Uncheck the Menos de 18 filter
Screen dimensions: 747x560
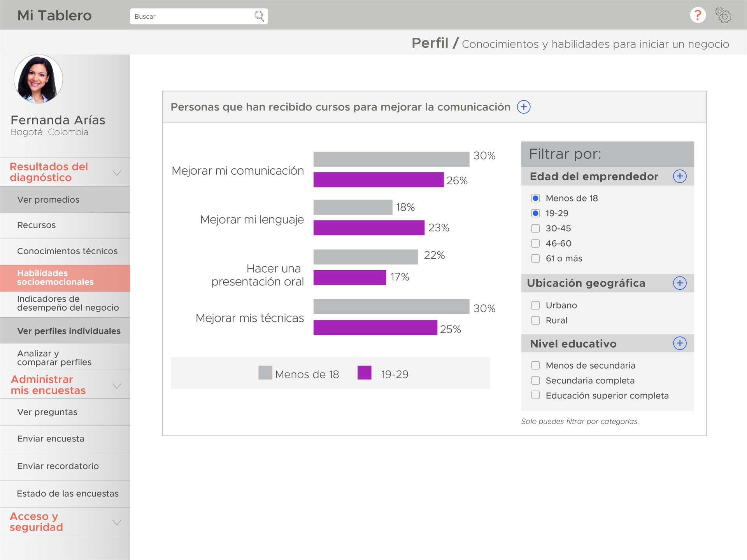tap(536, 198)
